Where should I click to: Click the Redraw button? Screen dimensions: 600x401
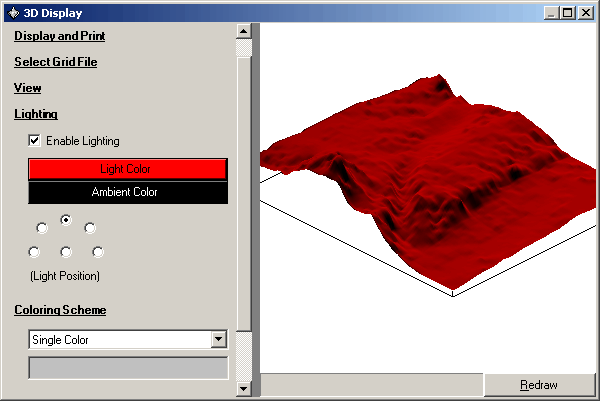click(539, 385)
